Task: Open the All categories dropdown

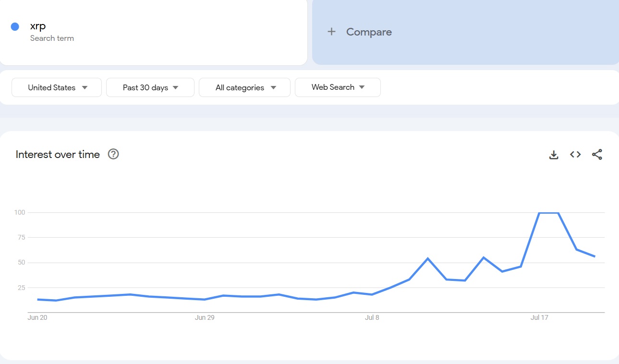Action: (244, 87)
